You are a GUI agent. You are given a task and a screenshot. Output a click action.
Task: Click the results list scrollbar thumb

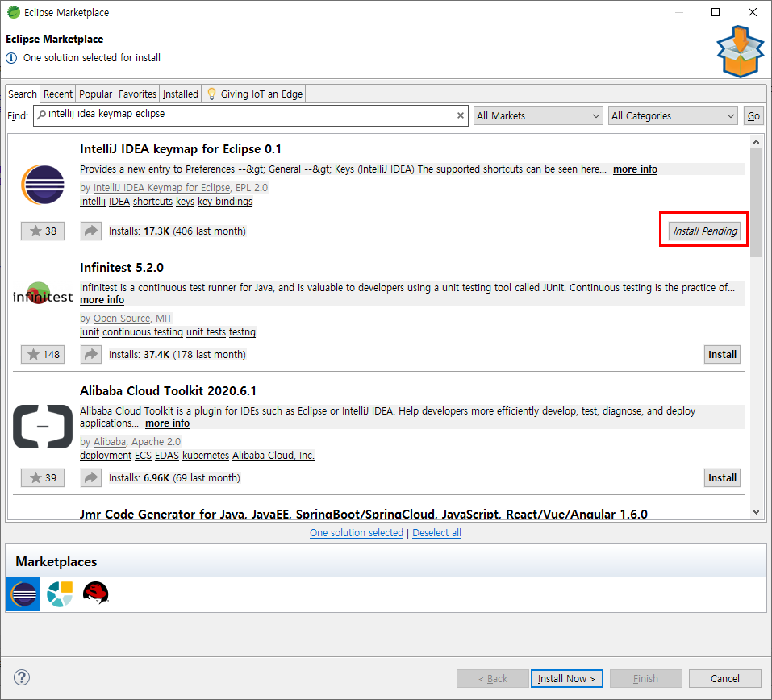coord(756,202)
